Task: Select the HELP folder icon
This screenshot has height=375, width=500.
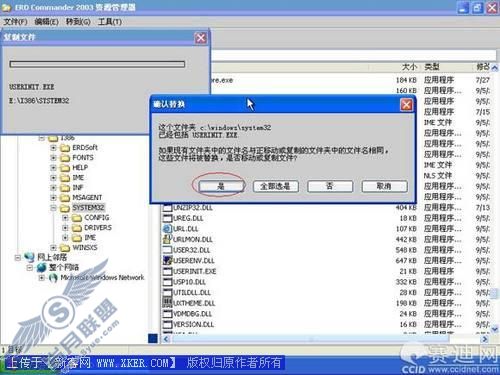Action: tap(65, 168)
